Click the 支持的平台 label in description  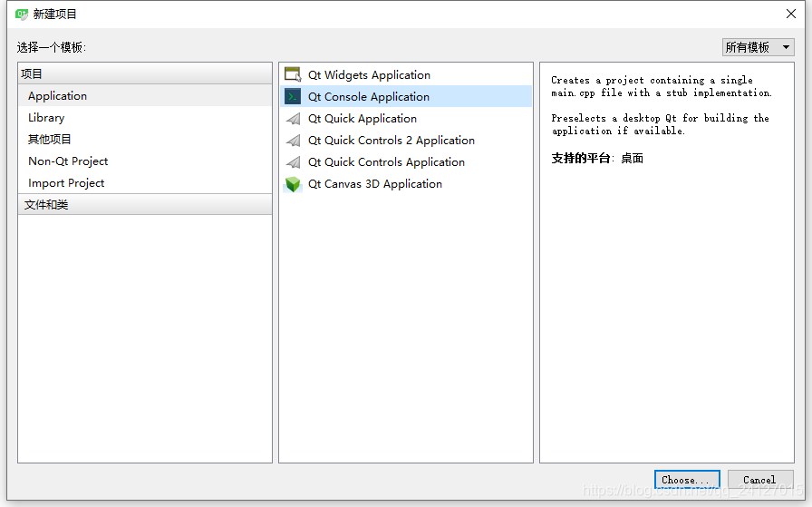581,158
